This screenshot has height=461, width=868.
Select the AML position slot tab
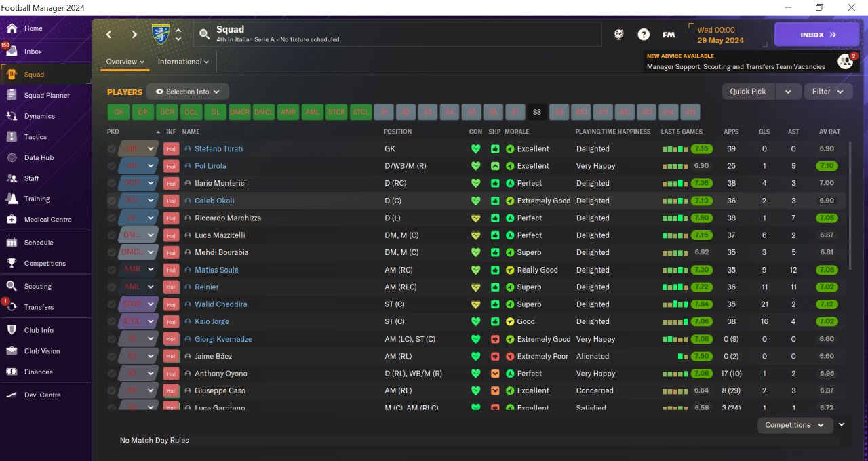click(312, 113)
